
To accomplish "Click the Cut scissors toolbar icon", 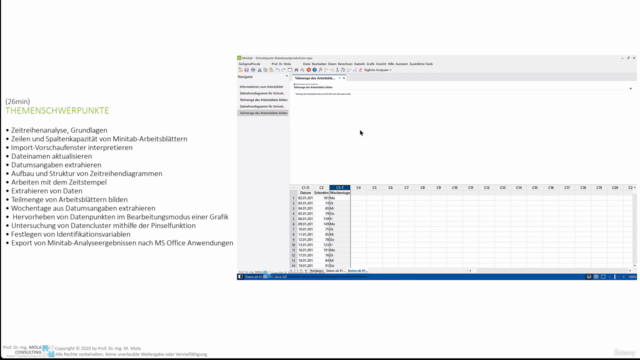I will point(260,70).
